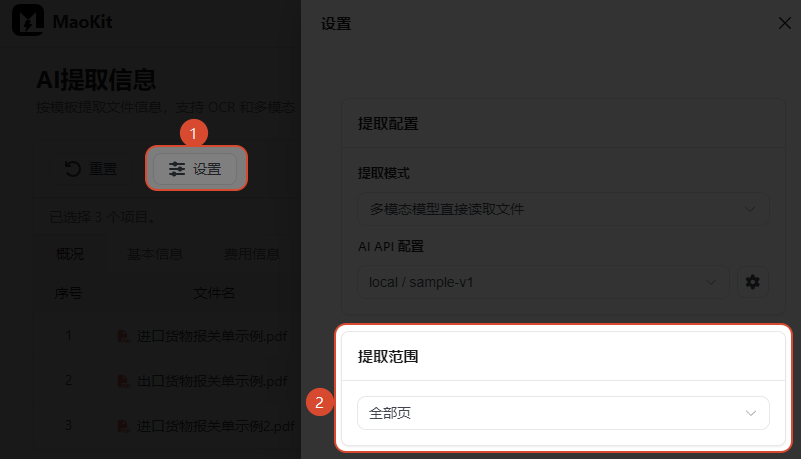This screenshot has width=801, height=459.
Task: Click the 序号 column header
Action: pyautogui.click(x=68, y=294)
